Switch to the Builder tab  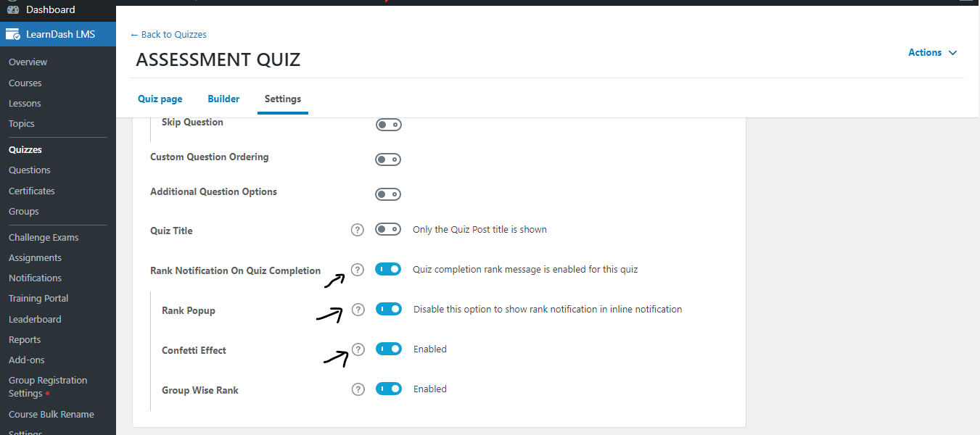[223, 99]
